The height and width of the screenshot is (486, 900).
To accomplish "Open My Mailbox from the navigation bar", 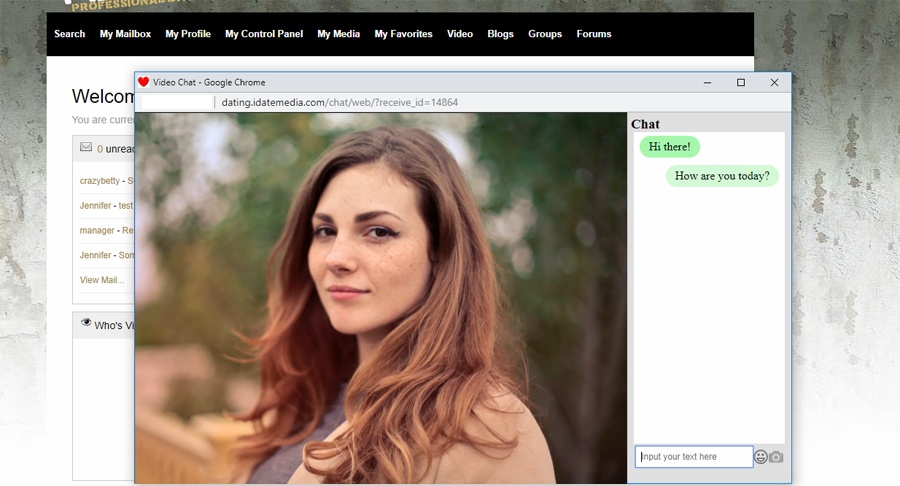I will [125, 34].
